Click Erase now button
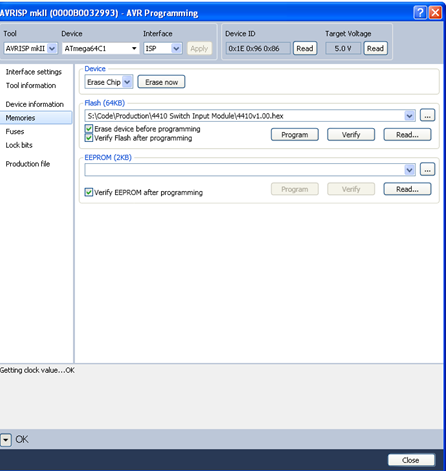Screen dimensions: 446x471 point(161,82)
